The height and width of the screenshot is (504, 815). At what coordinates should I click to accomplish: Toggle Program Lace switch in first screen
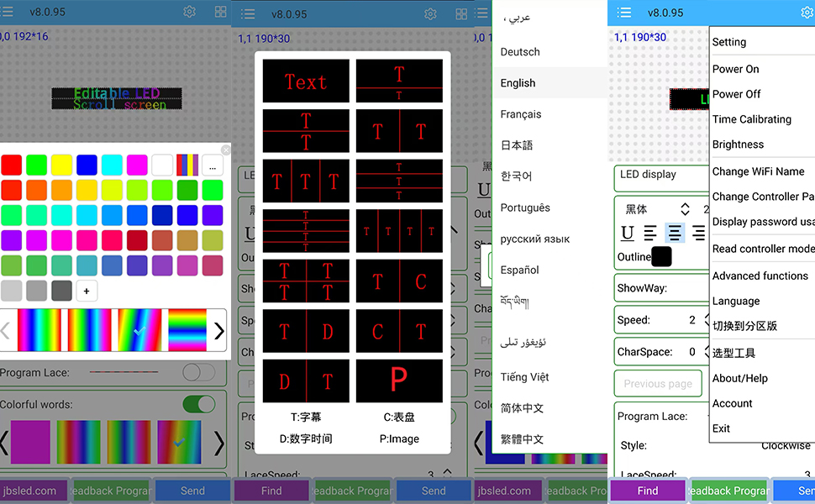(x=198, y=372)
